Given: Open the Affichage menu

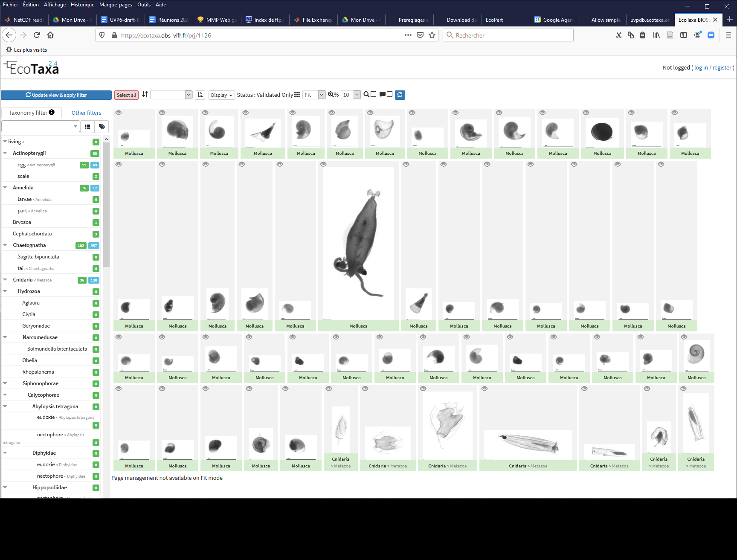Looking at the screenshot, I should pyautogui.click(x=55, y=5).
